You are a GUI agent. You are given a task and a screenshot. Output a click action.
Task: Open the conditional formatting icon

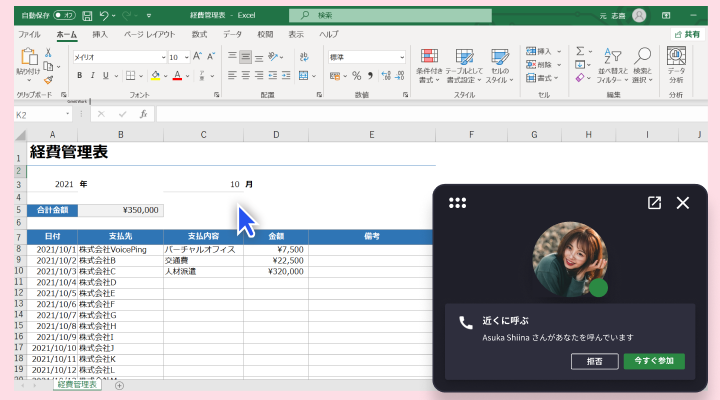pyautogui.click(x=429, y=58)
